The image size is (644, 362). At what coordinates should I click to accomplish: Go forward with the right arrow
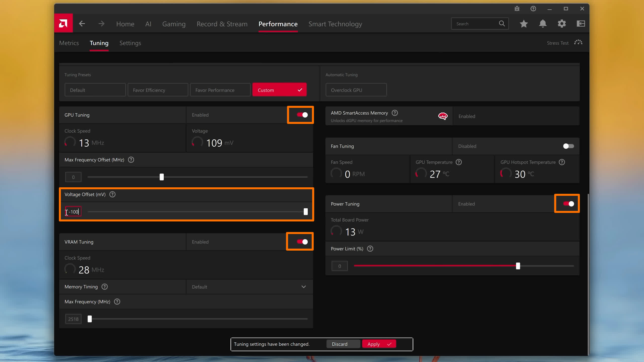tap(101, 24)
